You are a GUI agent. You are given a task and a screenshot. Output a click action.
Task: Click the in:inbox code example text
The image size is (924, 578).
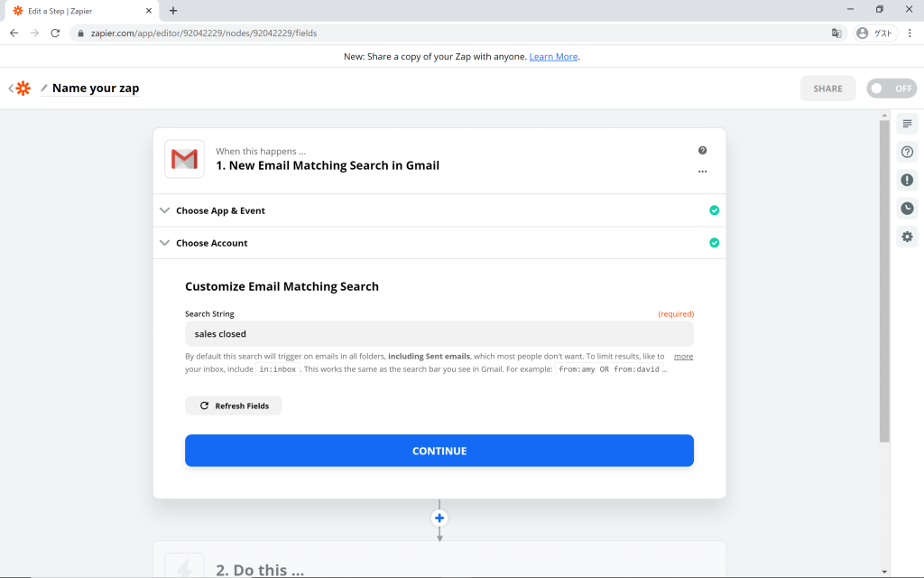[x=278, y=369]
